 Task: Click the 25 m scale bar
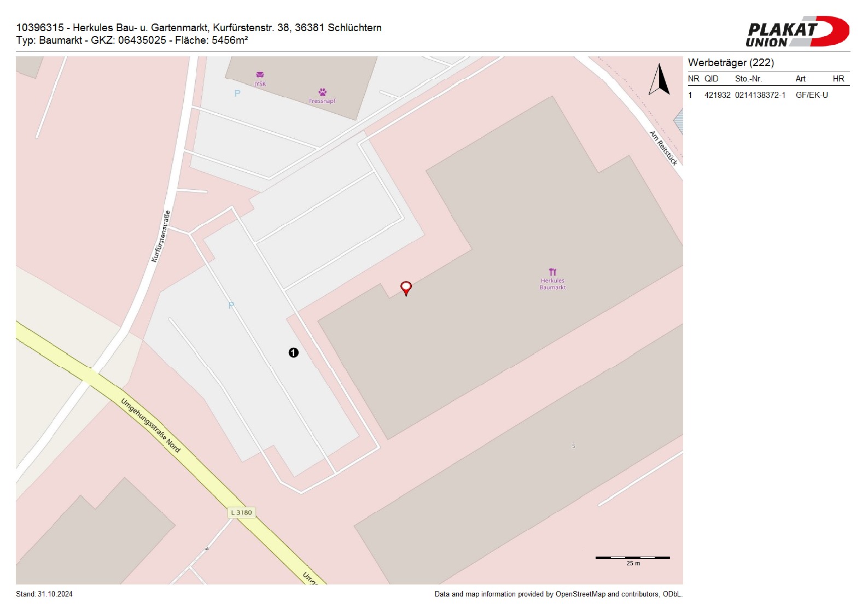(x=632, y=558)
